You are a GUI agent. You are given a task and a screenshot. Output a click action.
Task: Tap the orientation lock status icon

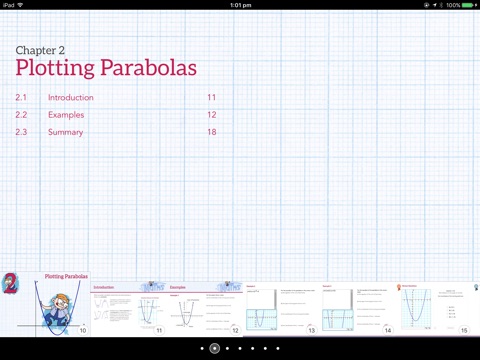pyautogui.click(x=426, y=5)
